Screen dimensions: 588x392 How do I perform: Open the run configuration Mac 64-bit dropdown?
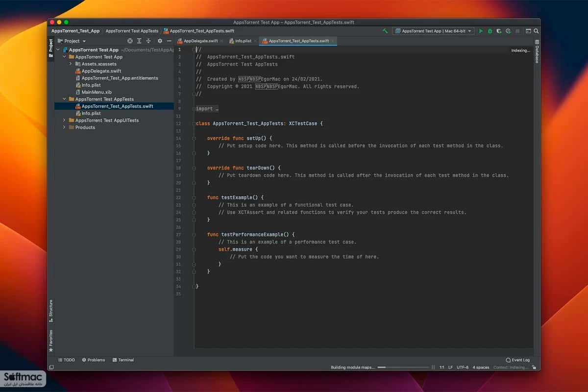coord(433,31)
